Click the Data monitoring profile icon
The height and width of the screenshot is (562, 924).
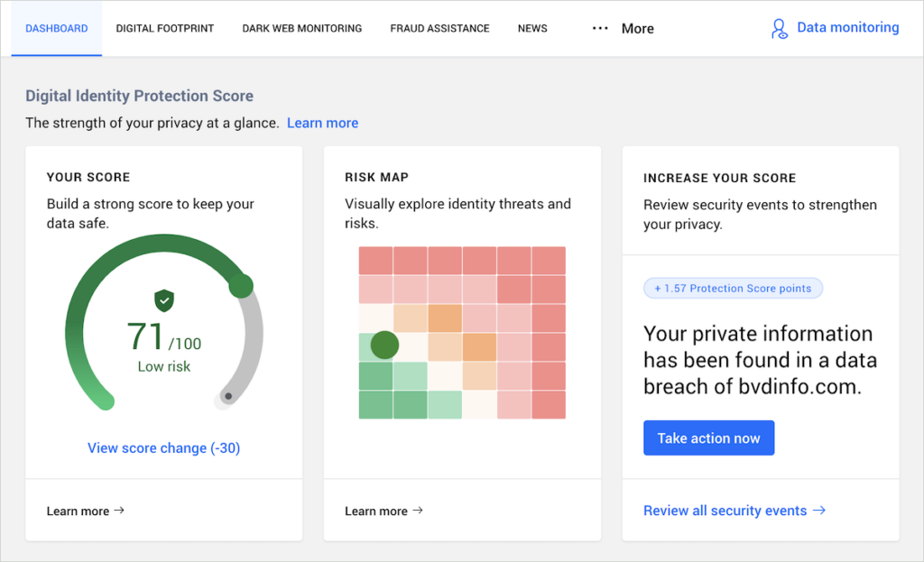click(x=779, y=28)
